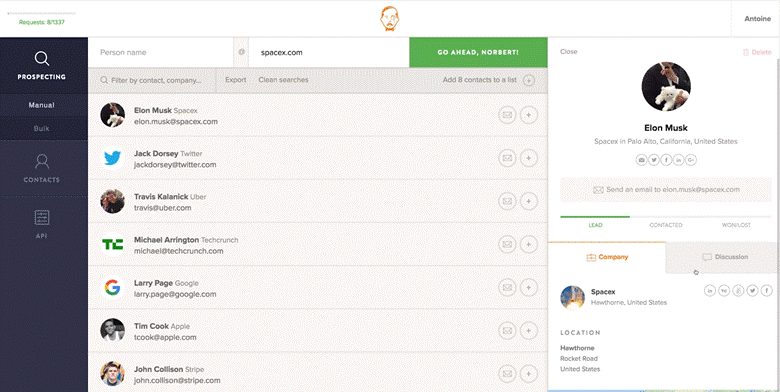Switch to Bulk prospecting mode
This screenshot has width=780, height=392.
42,128
